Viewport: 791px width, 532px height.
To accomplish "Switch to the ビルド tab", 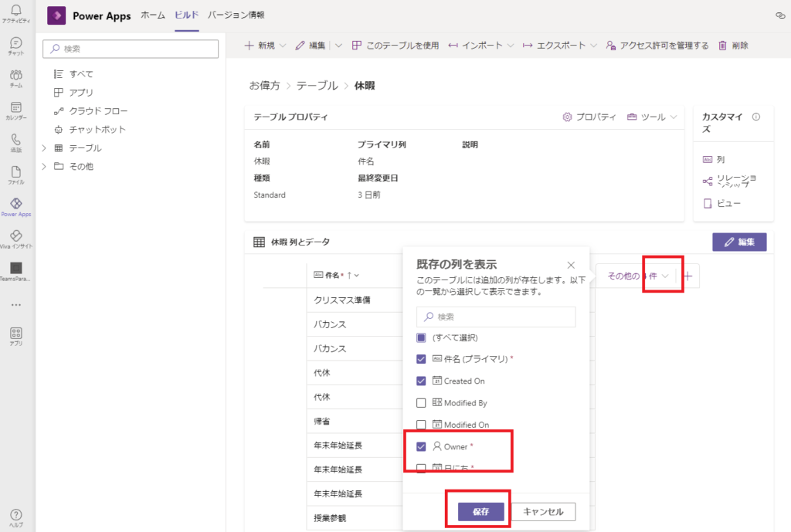I will 187,15.
